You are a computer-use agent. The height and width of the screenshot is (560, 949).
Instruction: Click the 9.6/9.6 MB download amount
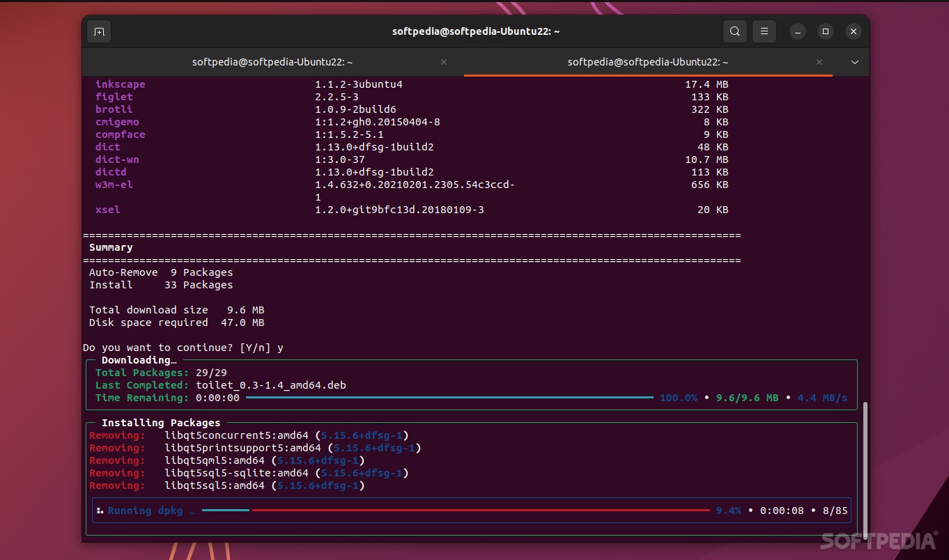pyautogui.click(x=748, y=398)
